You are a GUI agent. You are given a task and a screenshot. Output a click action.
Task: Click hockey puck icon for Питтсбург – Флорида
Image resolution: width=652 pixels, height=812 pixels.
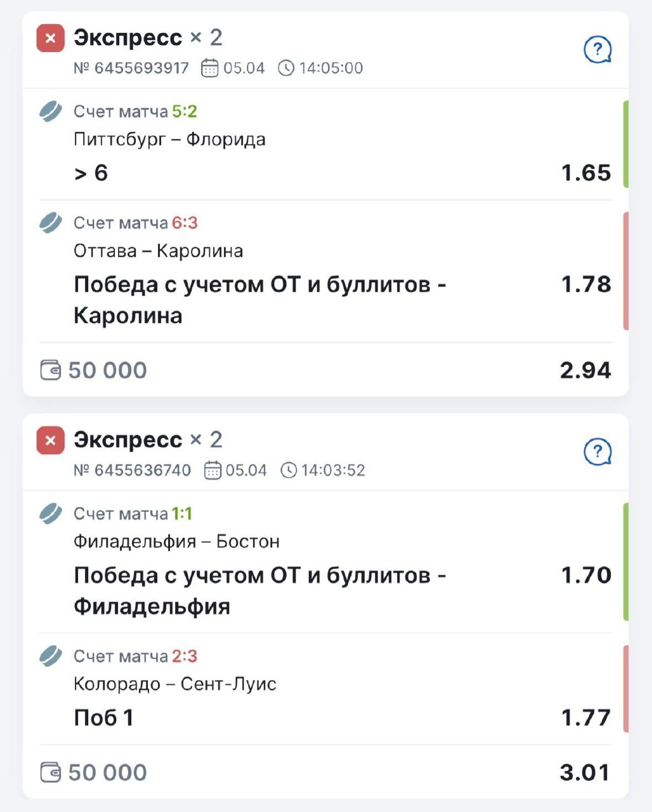point(51,112)
